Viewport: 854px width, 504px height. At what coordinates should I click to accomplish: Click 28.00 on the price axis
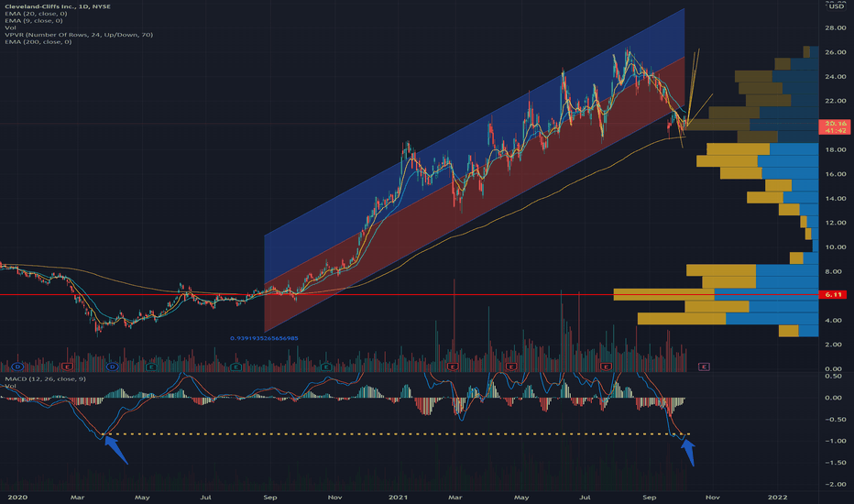[836, 27]
